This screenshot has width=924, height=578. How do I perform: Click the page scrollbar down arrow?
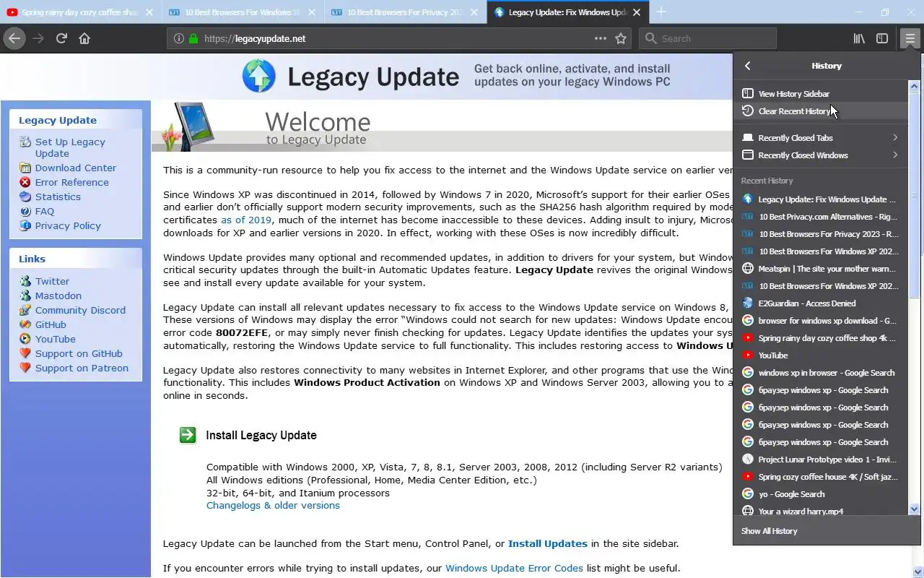pyautogui.click(x=918, y=571)
